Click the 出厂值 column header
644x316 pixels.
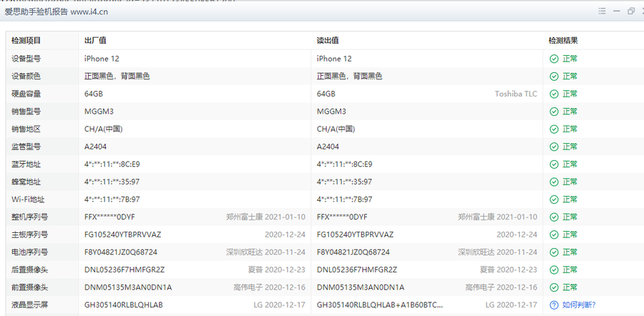tap(95, 41)
